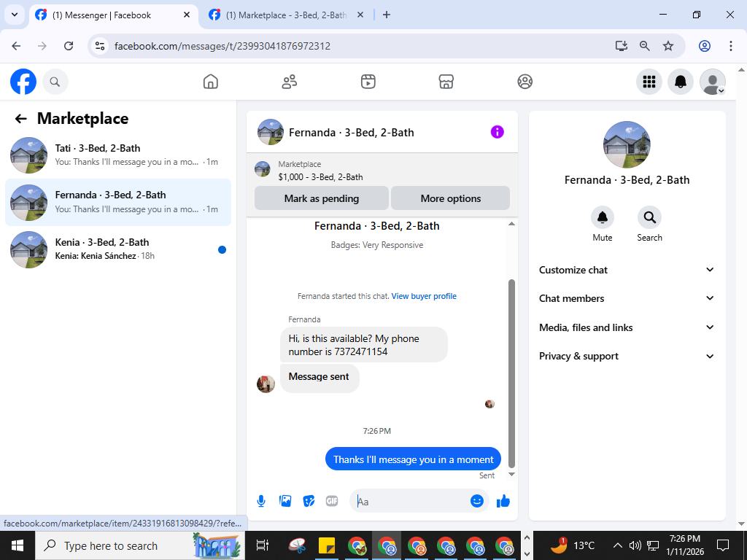Record a voice clip with microphone icon
Image resolution: width=747 pixels, height=560 pixels.
click(x=261, y=501)
